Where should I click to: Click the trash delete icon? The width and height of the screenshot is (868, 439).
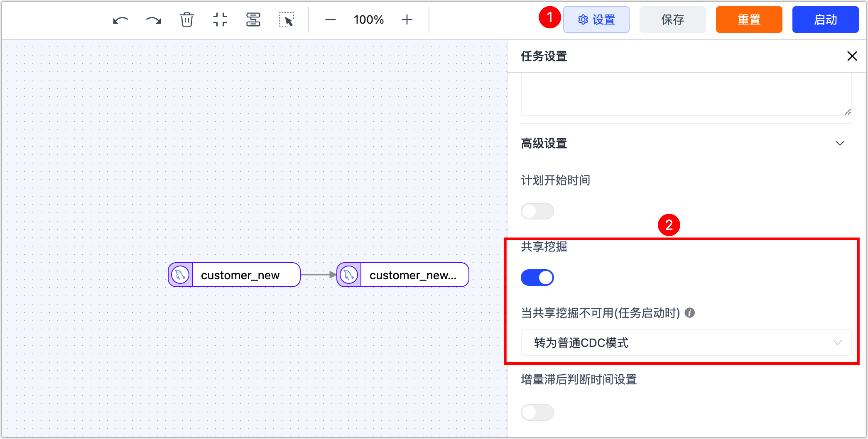(186, 20)
